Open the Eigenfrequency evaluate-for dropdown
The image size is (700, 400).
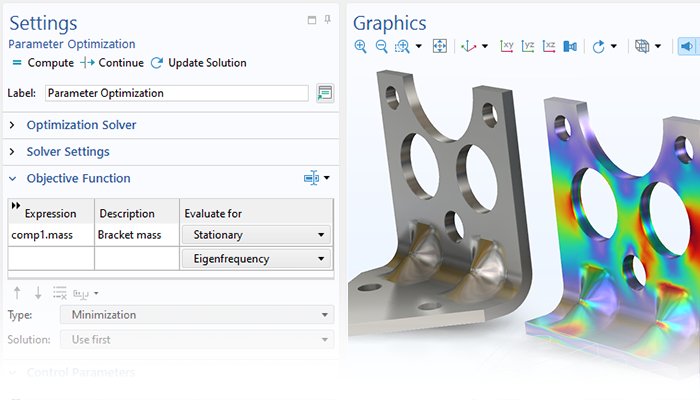[x=256, y=258]
